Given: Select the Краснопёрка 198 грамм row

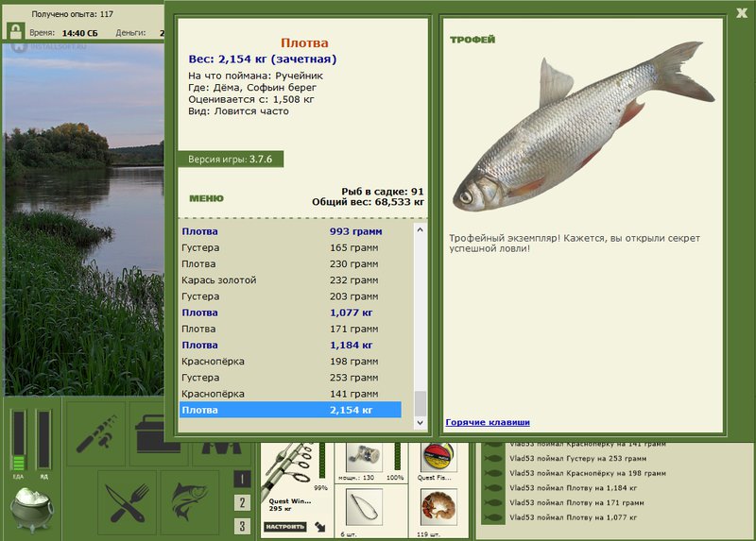Looking at the screenshot, I should tap(290, 362).
